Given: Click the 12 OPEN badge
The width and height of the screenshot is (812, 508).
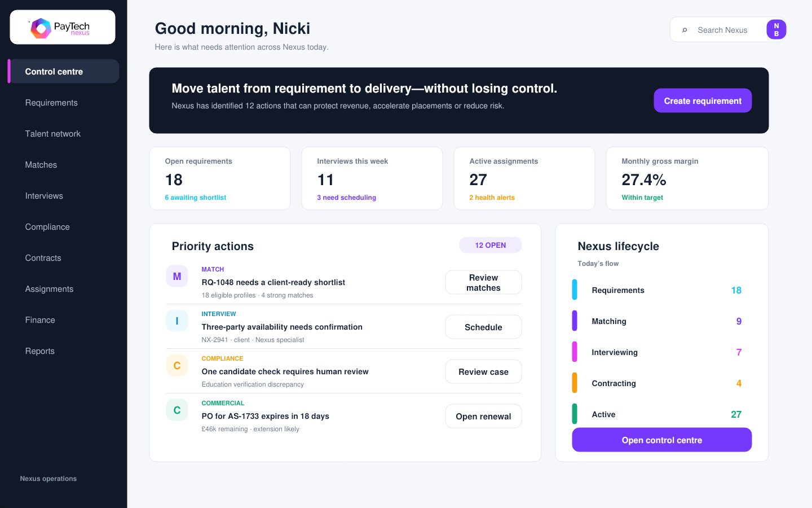Looking at the screenshot, I should pyautogui.click(x=491, y=245).
